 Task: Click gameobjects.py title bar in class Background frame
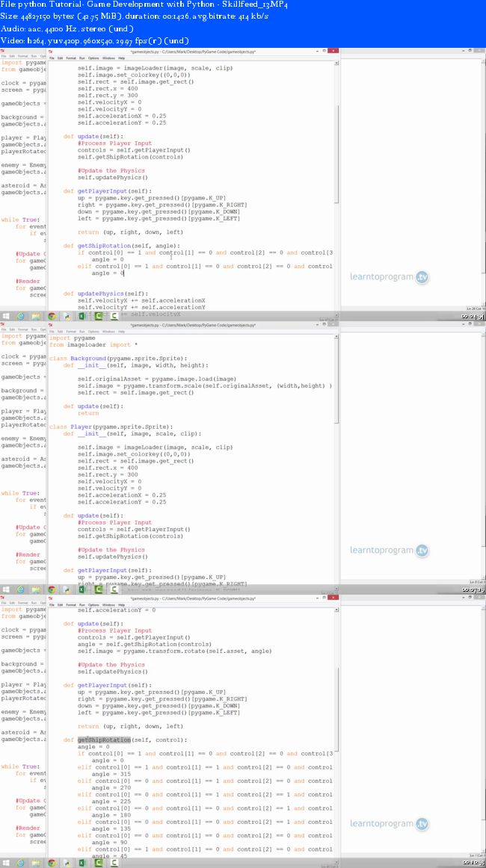[x=193, y=324]
